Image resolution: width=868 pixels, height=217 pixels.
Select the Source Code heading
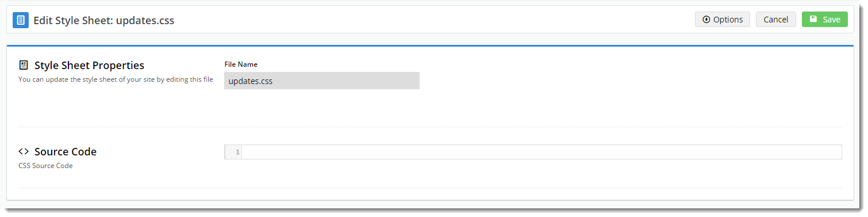[x=66, y=152]
